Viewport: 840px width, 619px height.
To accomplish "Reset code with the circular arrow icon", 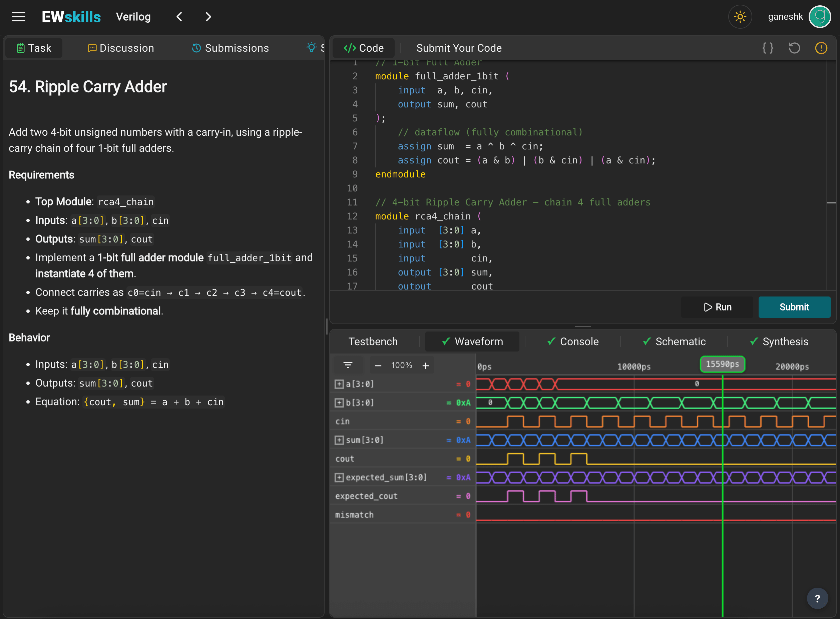I will [794, 48].
